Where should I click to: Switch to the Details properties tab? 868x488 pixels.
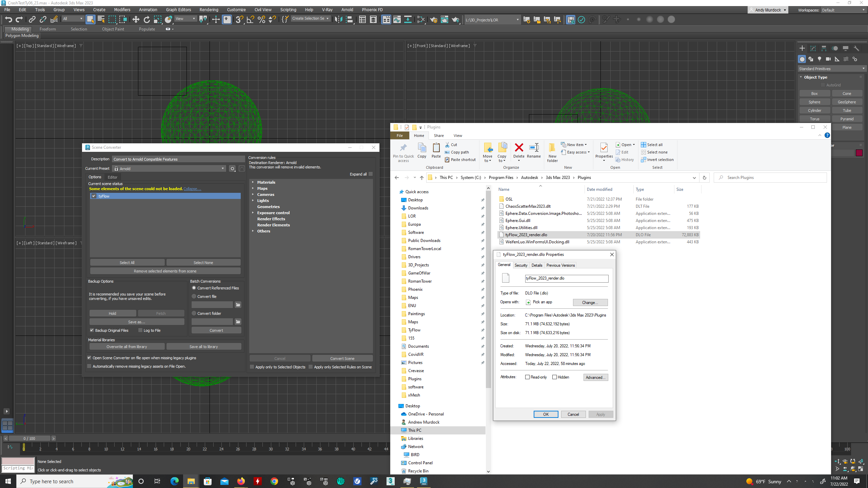537,265
